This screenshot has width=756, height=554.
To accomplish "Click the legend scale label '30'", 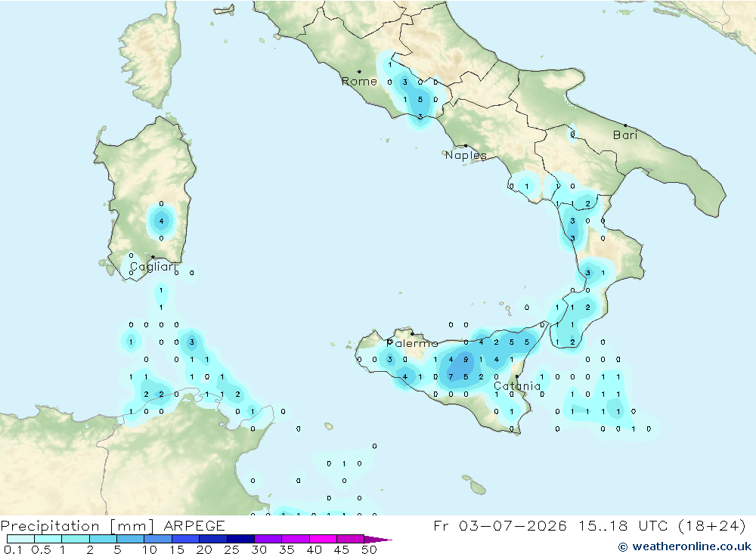I will coord(259,549).
